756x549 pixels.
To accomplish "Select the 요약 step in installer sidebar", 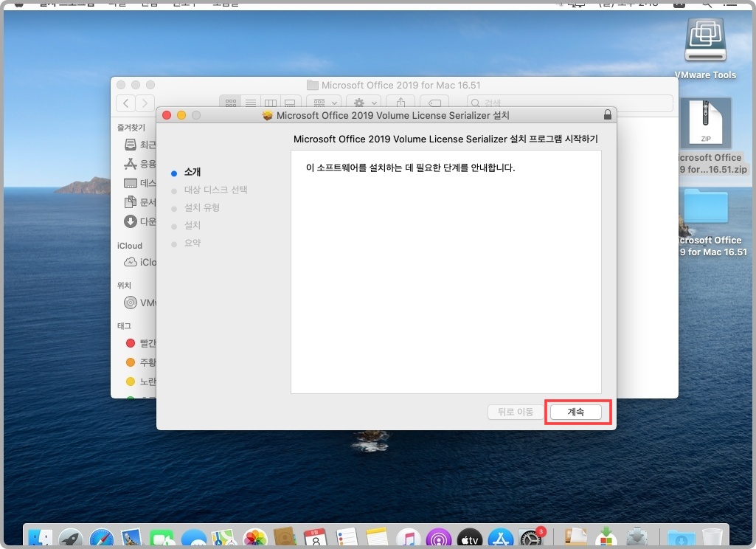I will click(x=193, y=244).
